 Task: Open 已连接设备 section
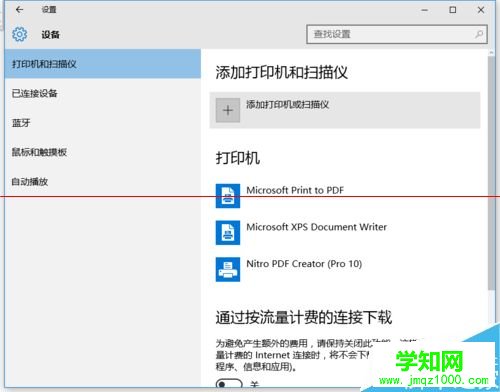point(103,93)
